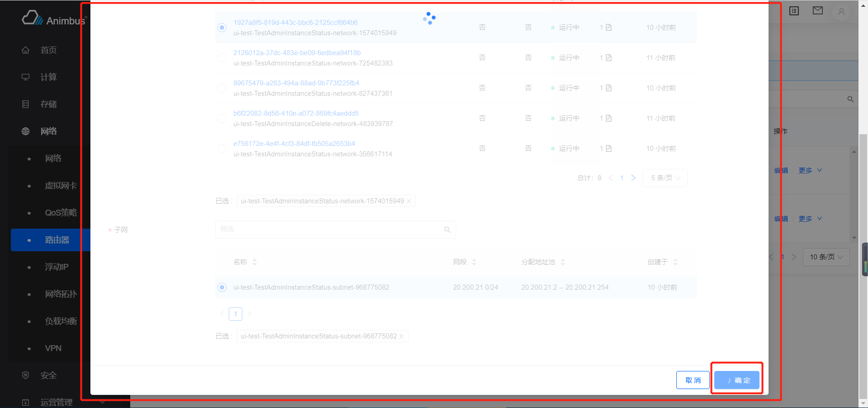The width and height of the screenshot is (868, 408).
Task: Remove the selected network tag via its X
Action: point(409,201)
